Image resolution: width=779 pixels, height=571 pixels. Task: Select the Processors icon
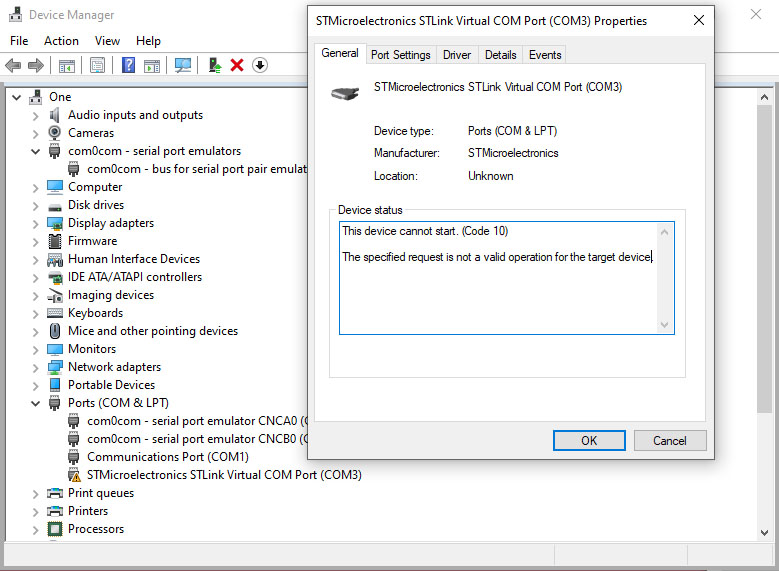[x=55, y=529]
